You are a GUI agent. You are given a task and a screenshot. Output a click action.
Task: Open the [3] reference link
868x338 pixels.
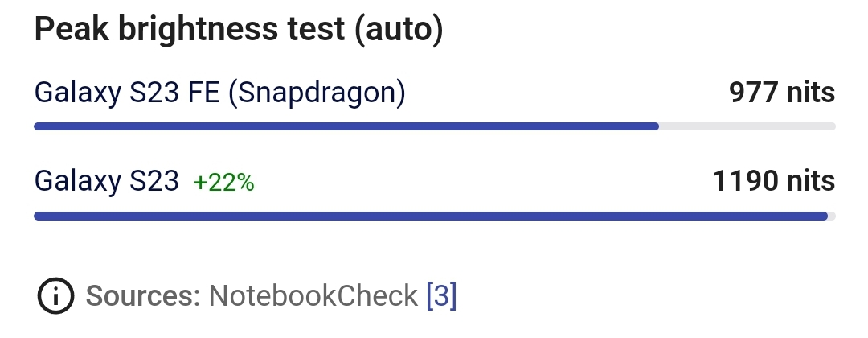coord(441,296)
